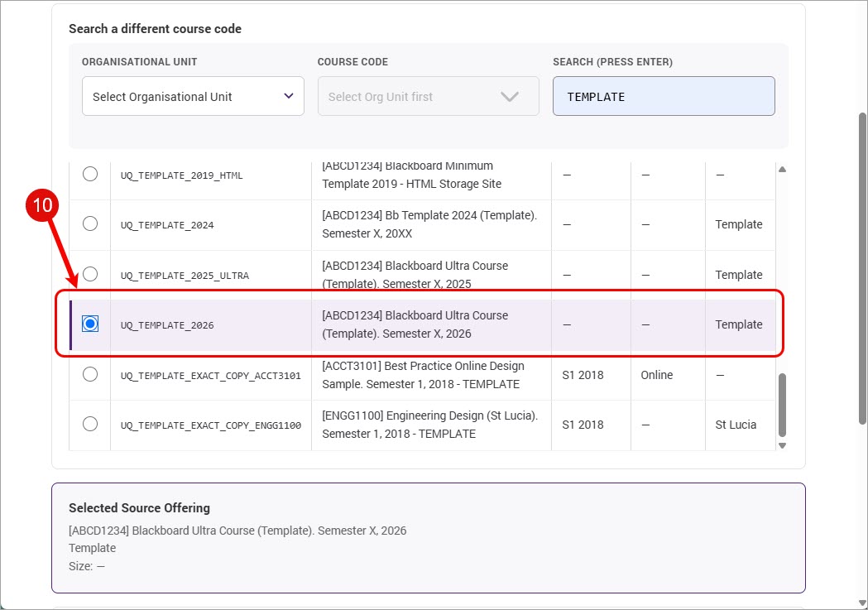Click Bb Template 2024 course description

pos(429,224)
